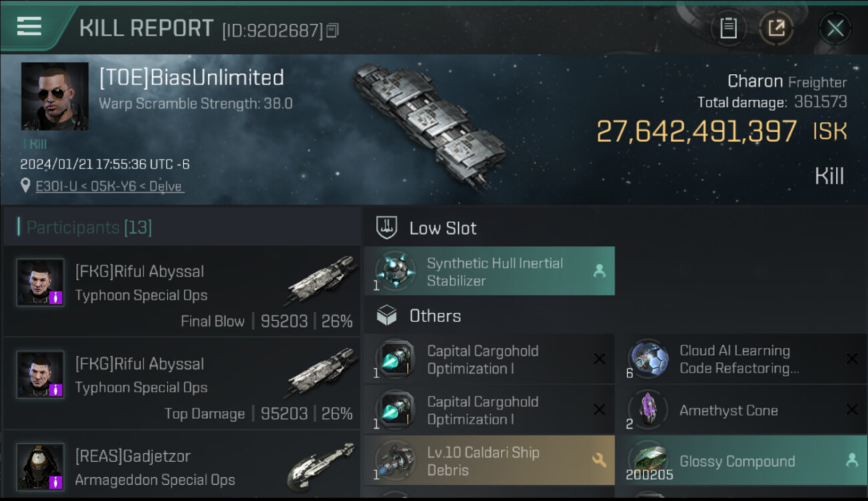The width and height of the screenshot is (868, 501).
Task: Close the kill report window
Action: [x=835, y=29]
